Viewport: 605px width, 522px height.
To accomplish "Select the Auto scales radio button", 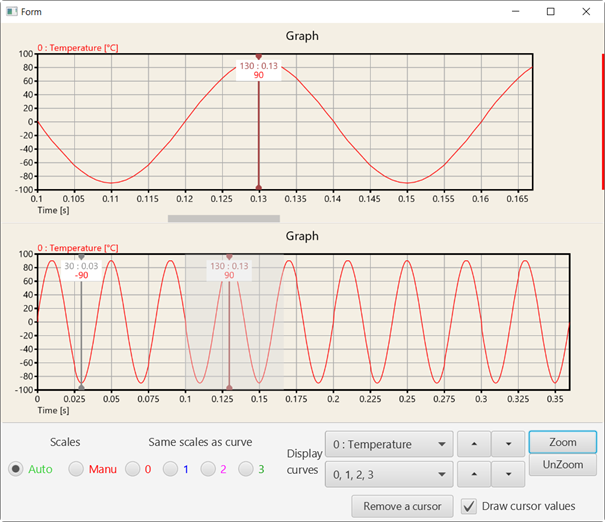I will pyautogui.click(x=15, y=469).
